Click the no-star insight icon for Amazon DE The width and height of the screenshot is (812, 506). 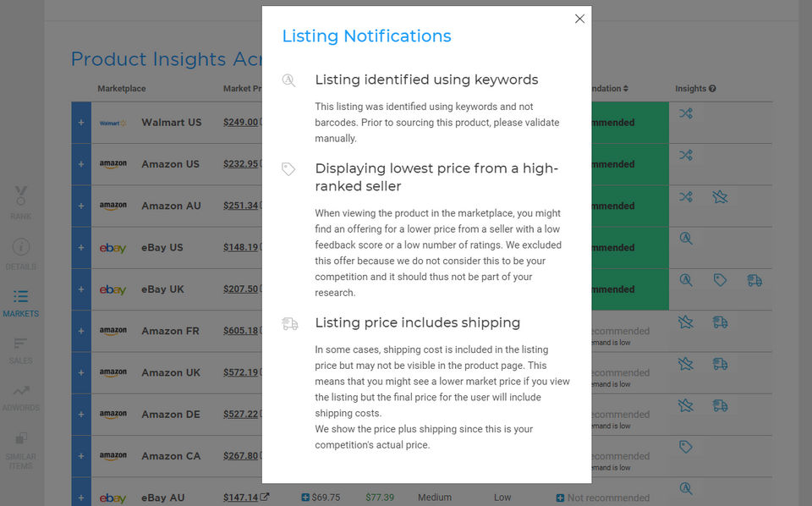(685, 405)
